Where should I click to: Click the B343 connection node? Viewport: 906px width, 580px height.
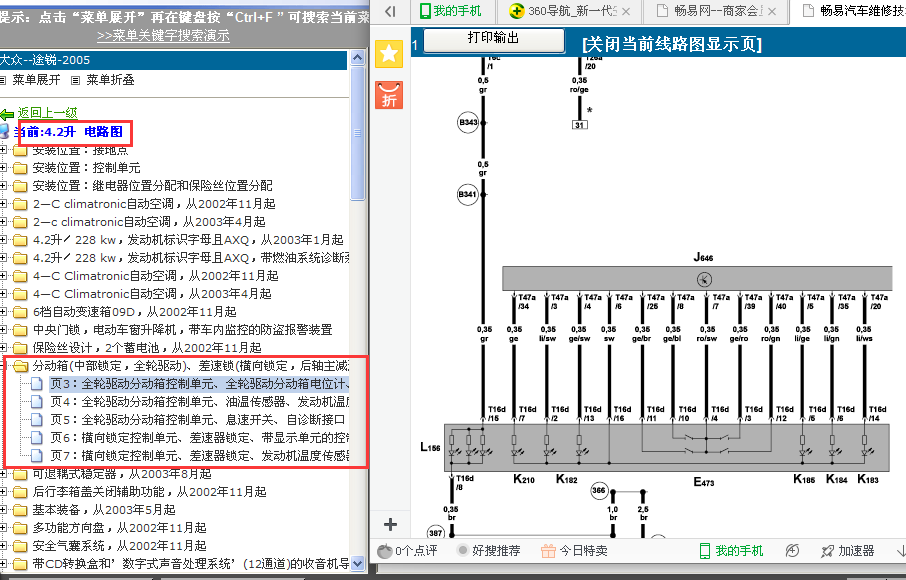[x=468, y=122]
